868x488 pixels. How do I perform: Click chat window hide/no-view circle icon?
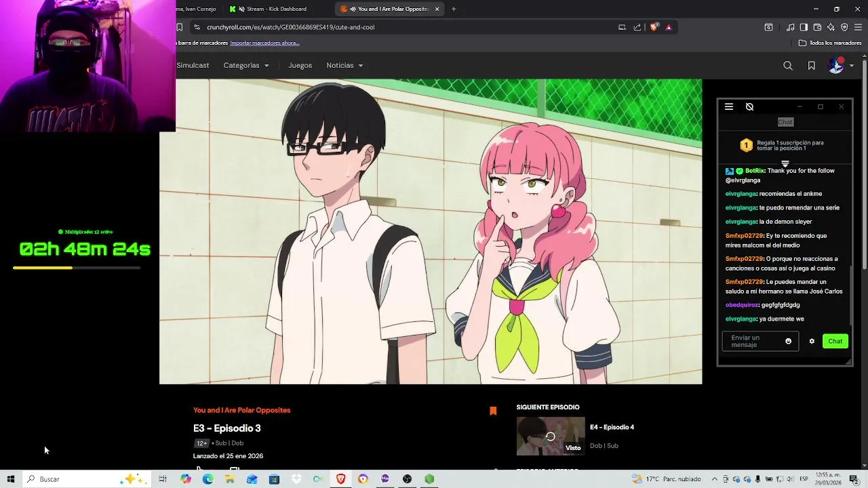click(x=749, y=106)
